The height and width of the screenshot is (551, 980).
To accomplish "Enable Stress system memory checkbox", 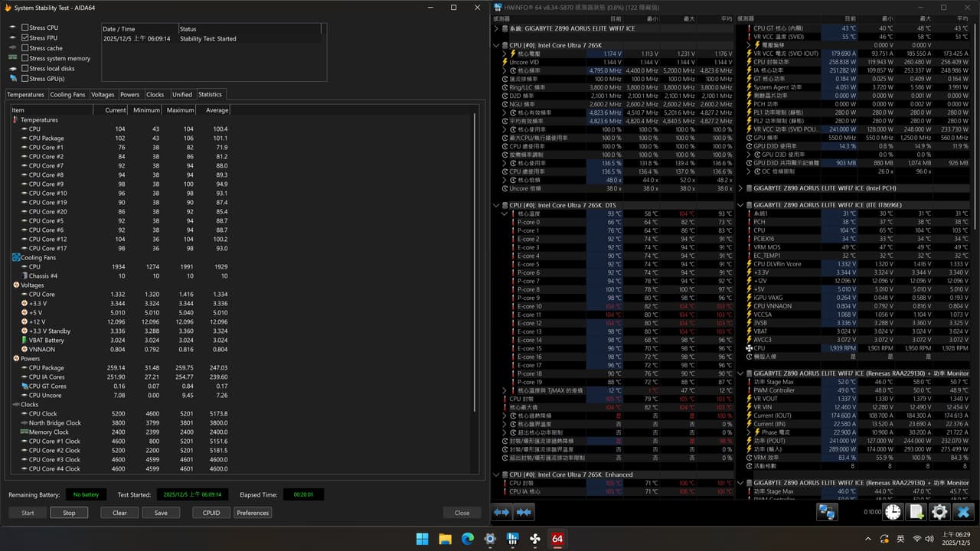I will [x=25, y=58].
